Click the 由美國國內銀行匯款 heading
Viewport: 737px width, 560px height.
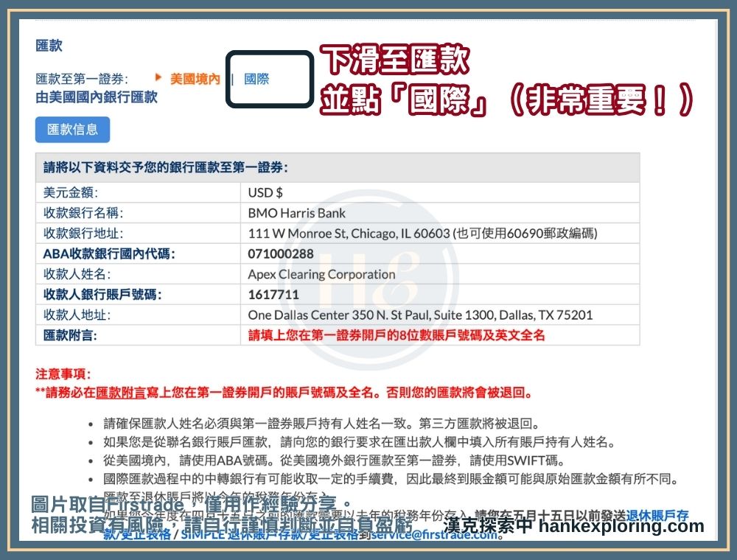97,97
